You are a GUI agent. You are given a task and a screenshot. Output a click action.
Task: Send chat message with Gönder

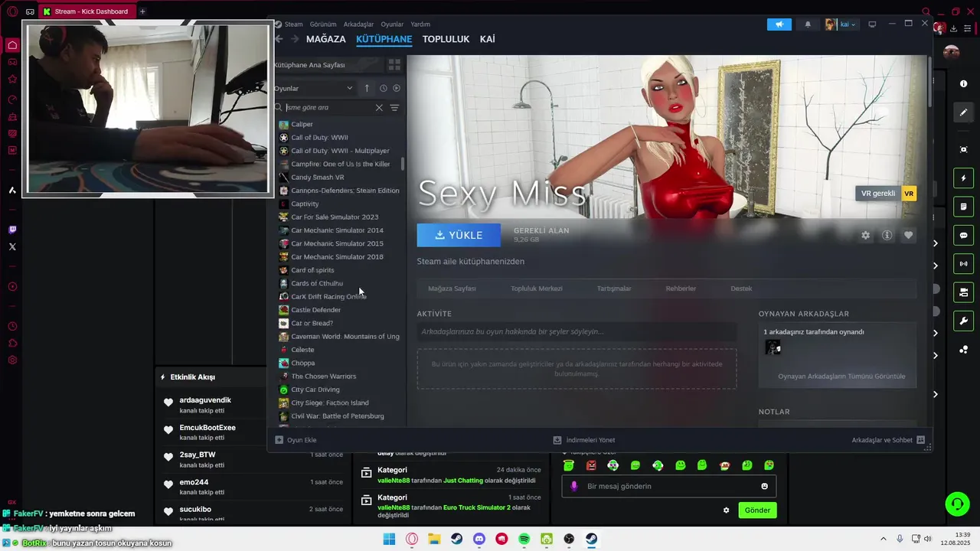[x=757, y=510]
